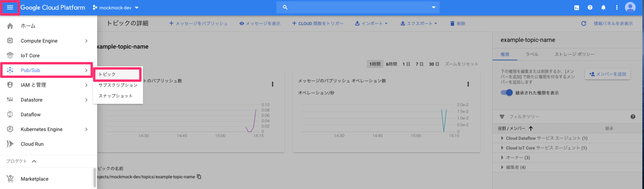This screenshot has height=189, width=644.
Task: Select the 30 日 time range
Action: [434, 64]
